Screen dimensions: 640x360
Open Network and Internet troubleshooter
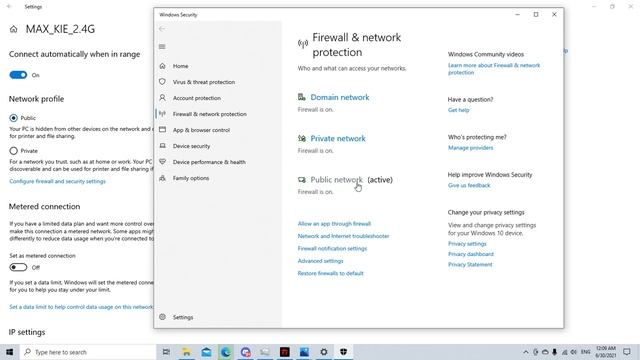coord(343,236)
